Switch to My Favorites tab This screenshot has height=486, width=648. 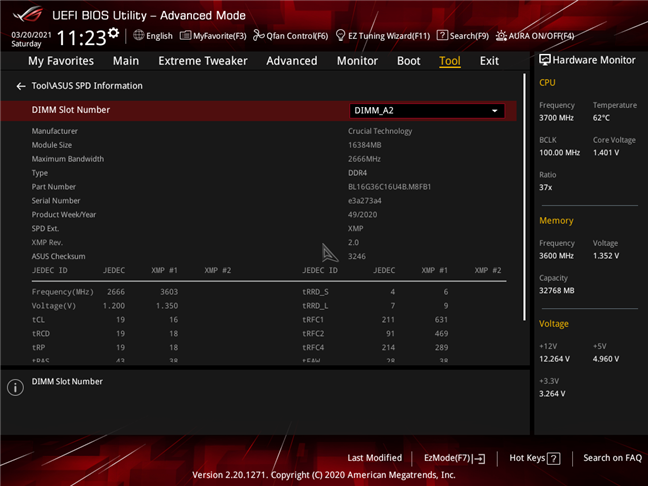61,61
